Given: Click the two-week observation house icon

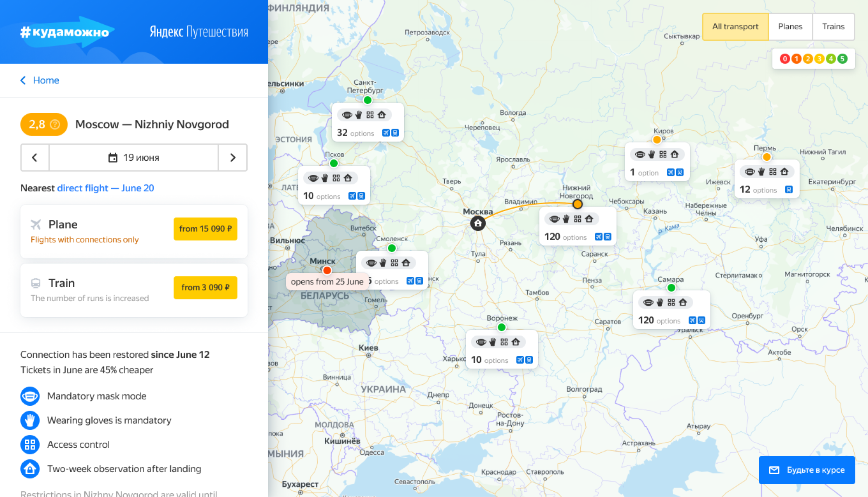Looking at the screenshot, I should coord(30,469).
